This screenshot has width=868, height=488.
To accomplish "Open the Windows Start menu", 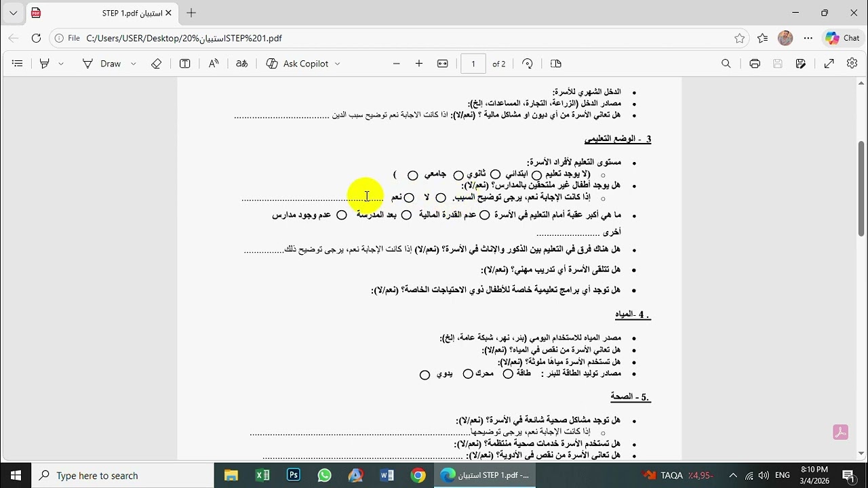I will 16,475.
